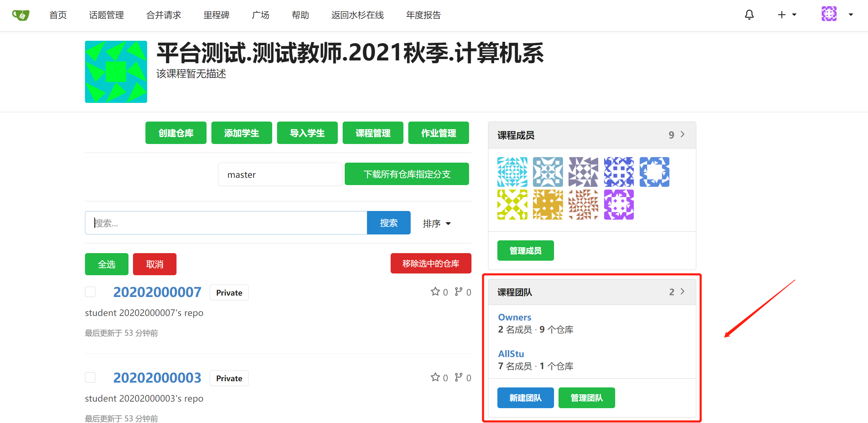Open the AllStu team link
This screenshot has width=868, height=423.
pyautogui.click(x=511, y=354)
